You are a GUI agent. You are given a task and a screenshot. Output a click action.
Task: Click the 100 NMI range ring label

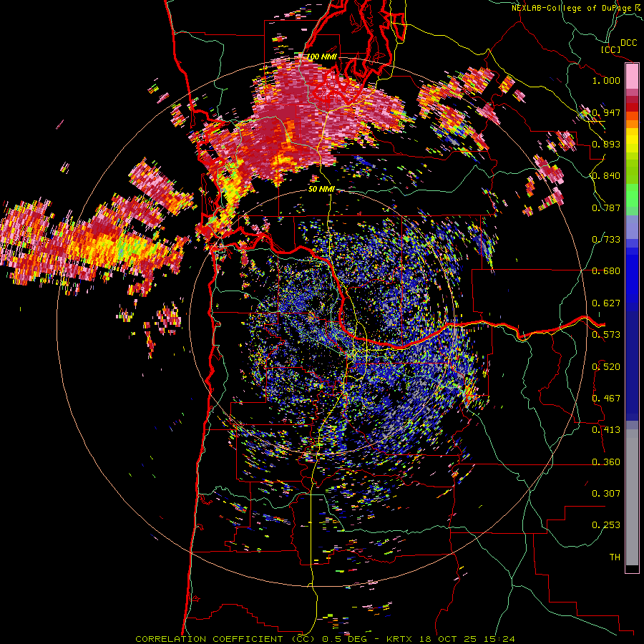[321, 57]
